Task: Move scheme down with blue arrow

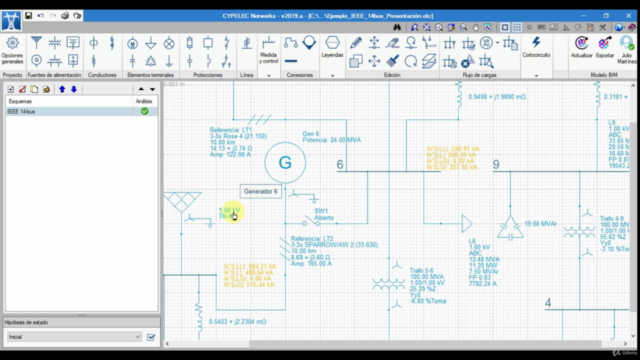Action: coord(74,89)
